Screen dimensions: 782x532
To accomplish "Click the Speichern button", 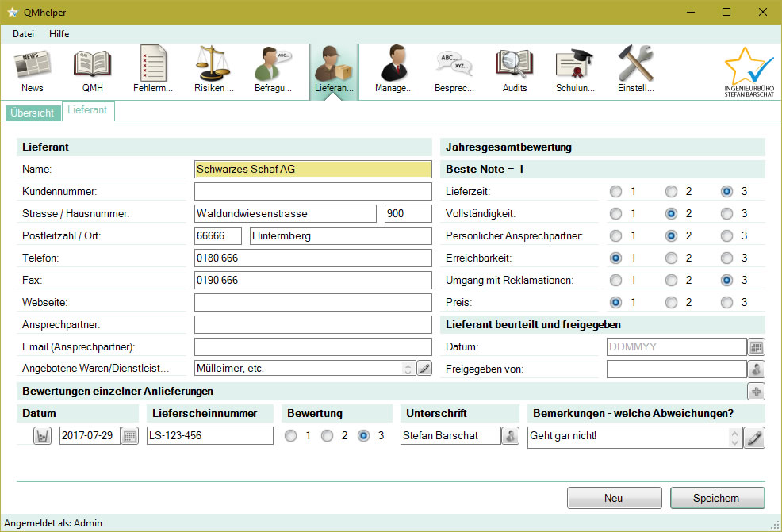I will 717,498.
